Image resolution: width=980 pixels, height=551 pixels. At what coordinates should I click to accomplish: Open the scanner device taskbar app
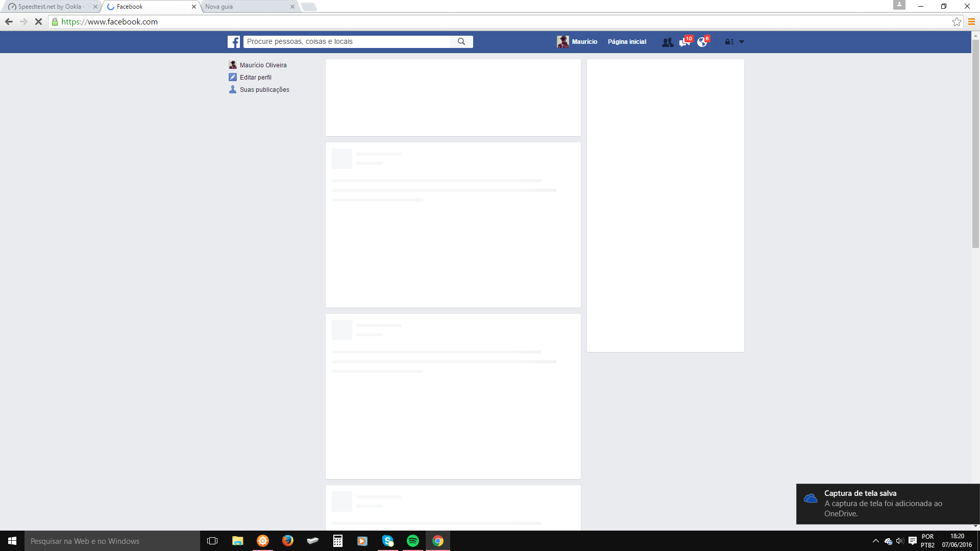[x=313, y=541]
